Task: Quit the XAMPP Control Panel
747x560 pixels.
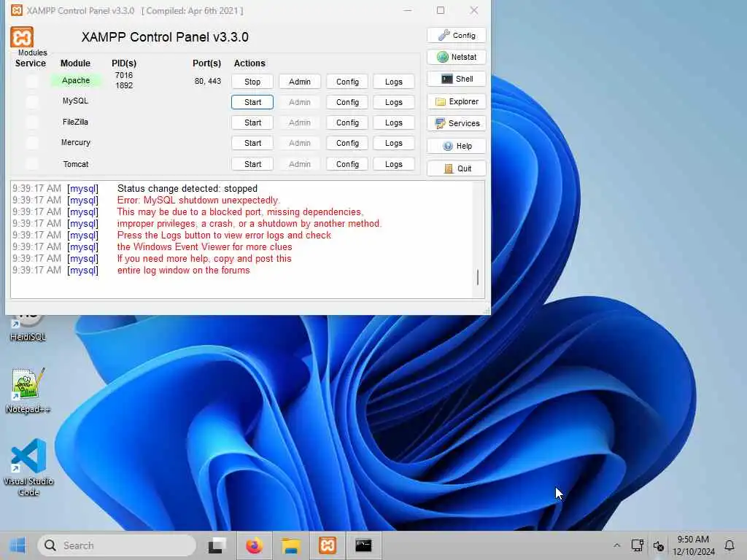Action: pos(457,168)
